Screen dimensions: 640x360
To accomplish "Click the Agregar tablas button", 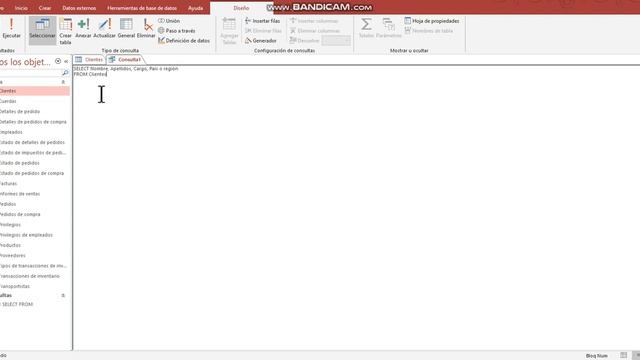I will click(229, 31).
